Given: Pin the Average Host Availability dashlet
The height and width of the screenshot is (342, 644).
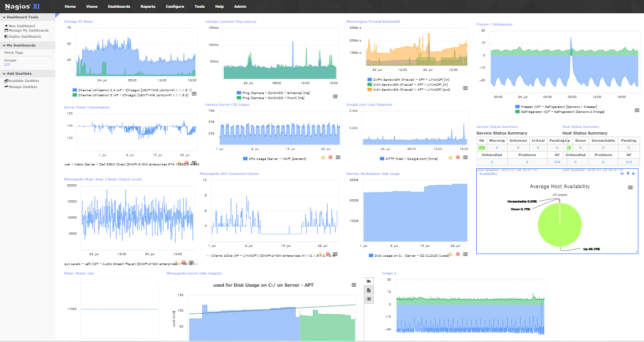Looking at the screenshot, I should click(x=627, y=174).
